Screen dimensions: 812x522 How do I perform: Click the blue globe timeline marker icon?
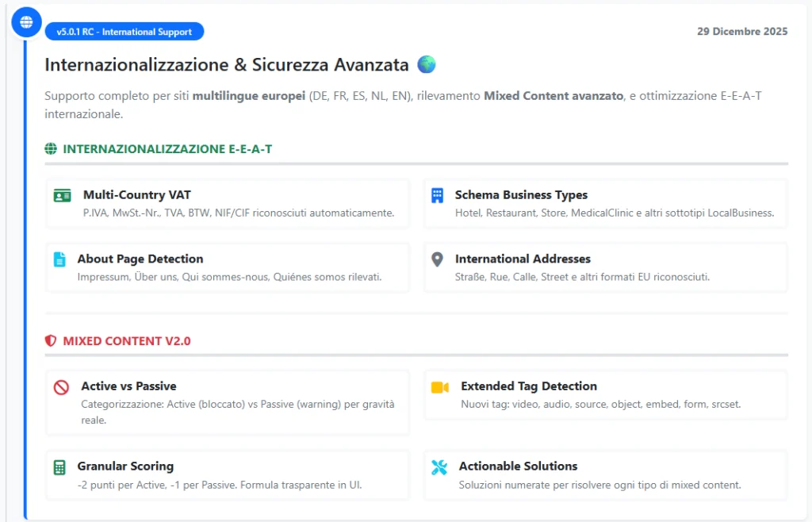coord(26,22)
